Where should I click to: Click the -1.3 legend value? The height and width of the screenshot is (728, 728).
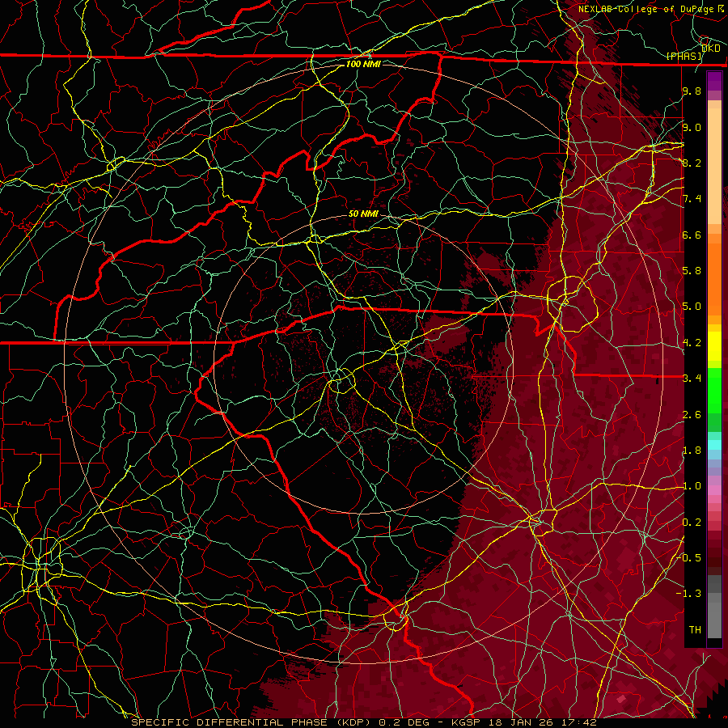click(689, 594)
